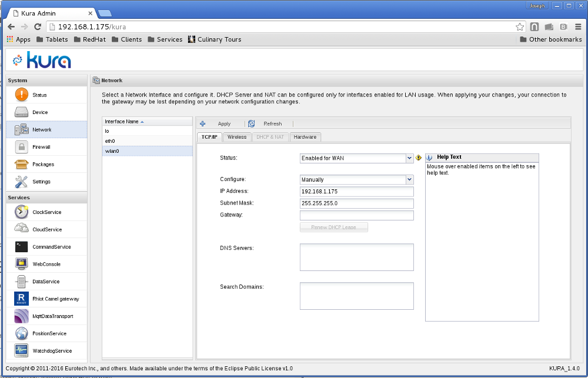Image resolution: width=588 pixels, height=378 pixels.
Task: Open the Services bookmarks folder
Action: pyautogui.click(x=165, y=39)
